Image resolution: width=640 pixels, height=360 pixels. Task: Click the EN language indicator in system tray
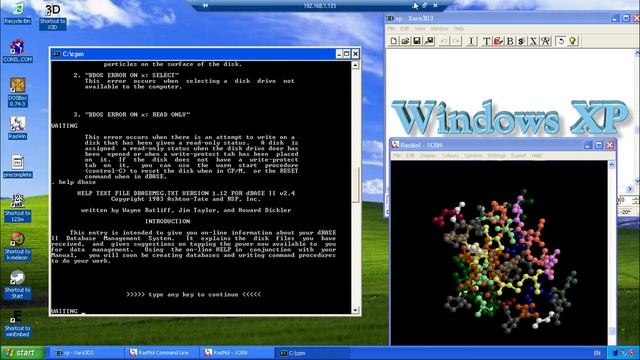(597, 353)
